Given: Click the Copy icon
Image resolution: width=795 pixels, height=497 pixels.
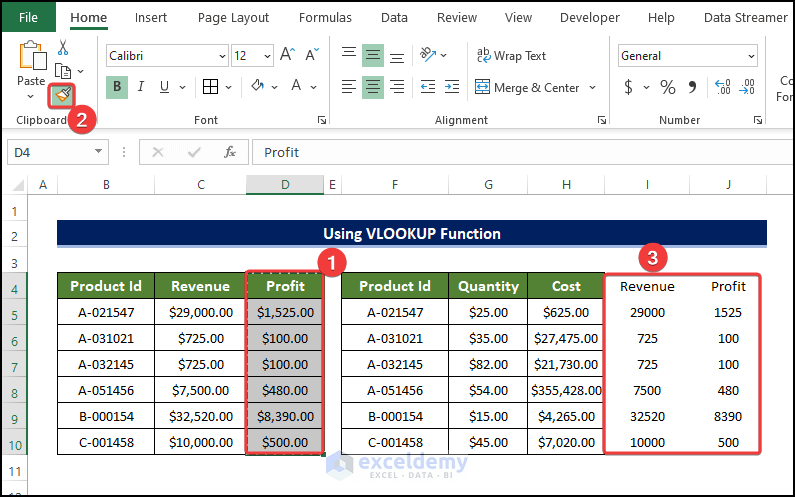Looking at the screenshot, I should click(62, 71).
